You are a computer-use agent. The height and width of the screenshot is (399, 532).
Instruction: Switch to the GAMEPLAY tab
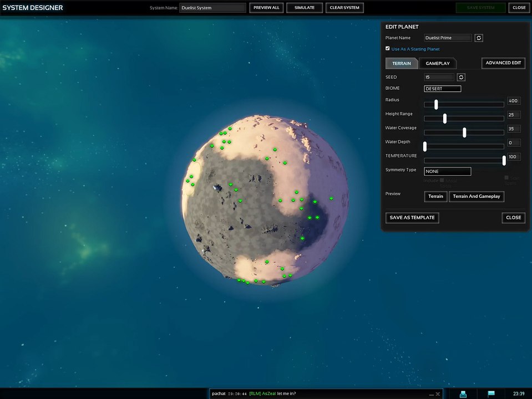438,63
